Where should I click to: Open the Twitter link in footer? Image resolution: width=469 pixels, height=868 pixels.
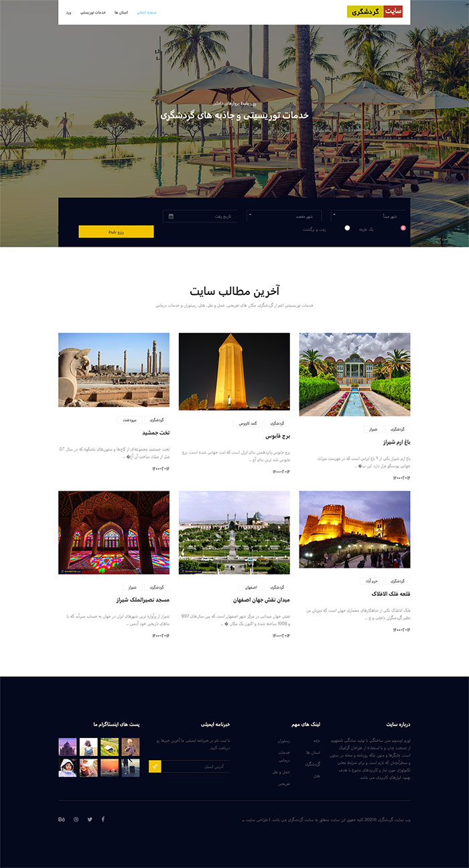tap(90, 819)
